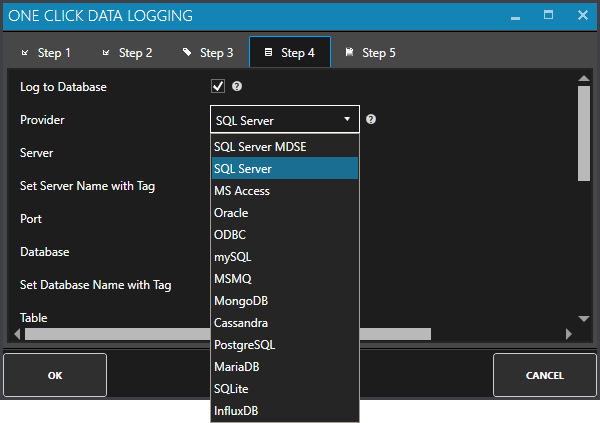Uncheck the Log to Database checkbox
Screen dimensions: 600x423
(218, 87)
